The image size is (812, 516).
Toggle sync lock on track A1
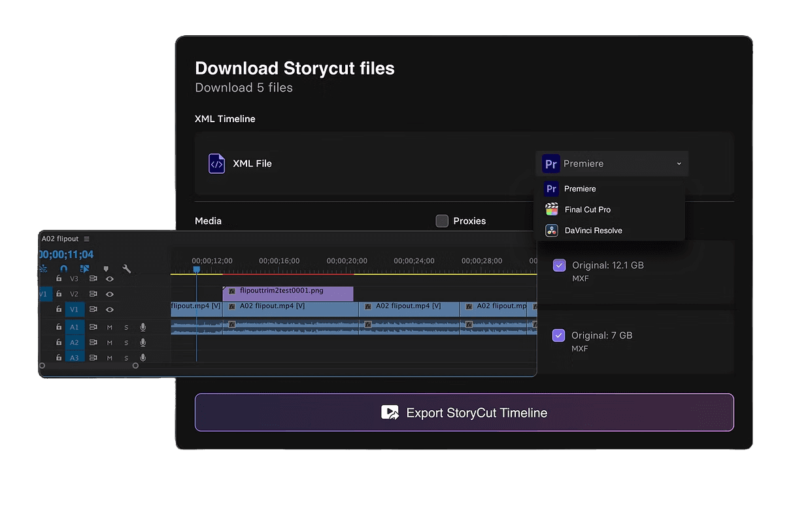(x=93, y=327)
